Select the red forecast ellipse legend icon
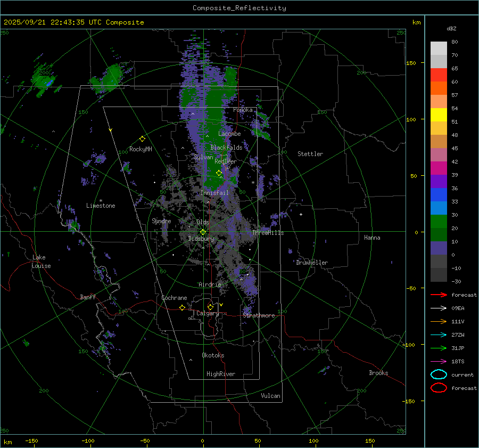The image size is (479, 448). point(439,388)
